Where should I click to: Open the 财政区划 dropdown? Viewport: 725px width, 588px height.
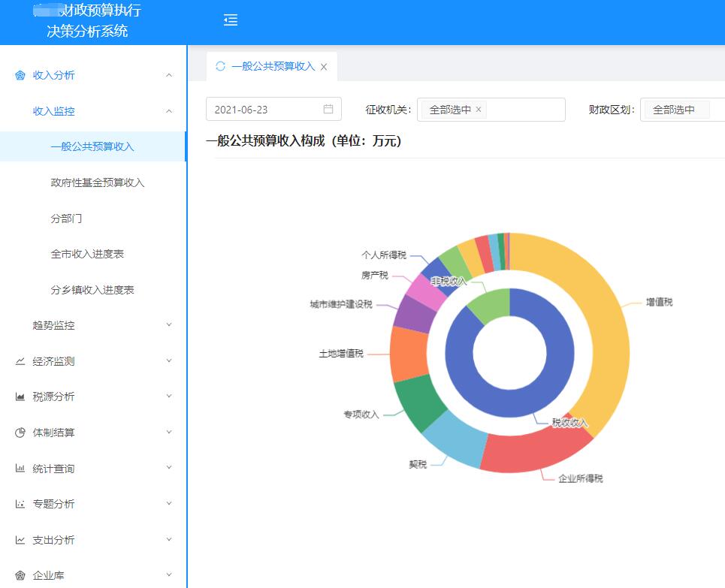[x=684, y=110]
